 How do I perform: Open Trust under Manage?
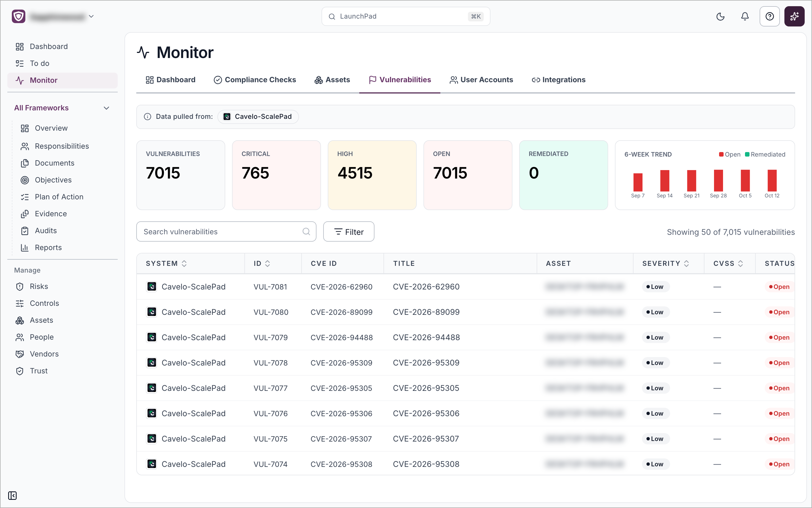(63, 371)
